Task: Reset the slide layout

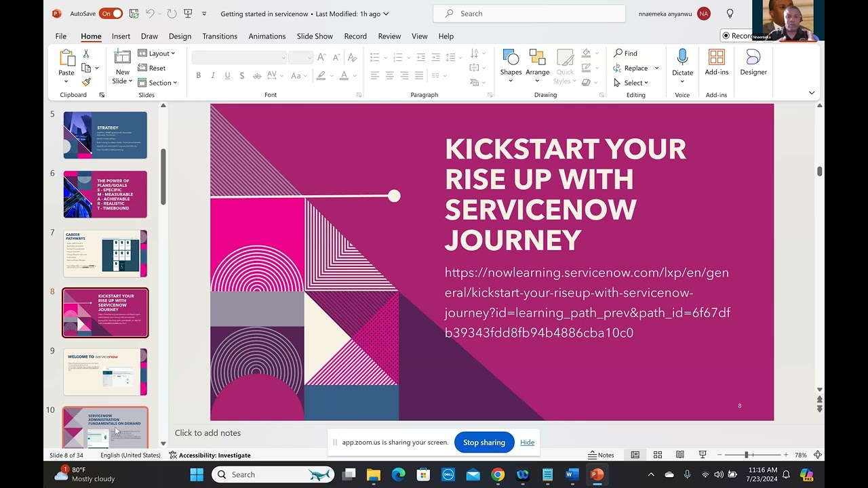Action: pos(152,68)
